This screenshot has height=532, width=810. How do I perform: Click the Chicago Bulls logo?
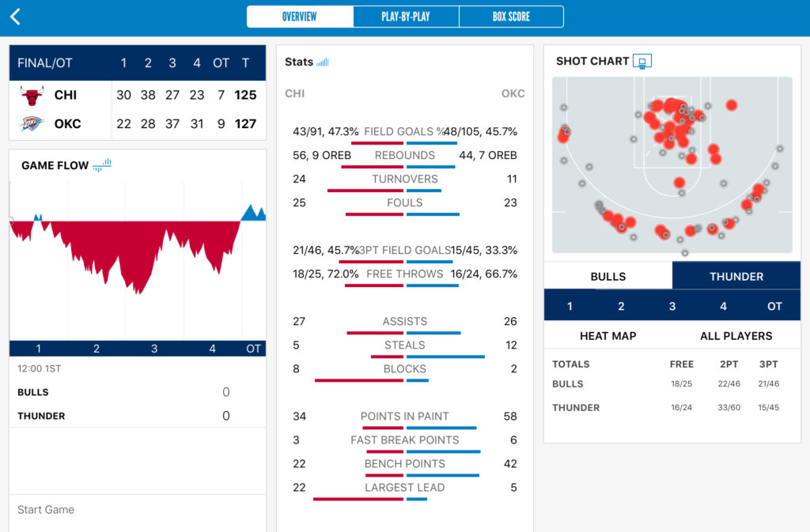(32, 96)
